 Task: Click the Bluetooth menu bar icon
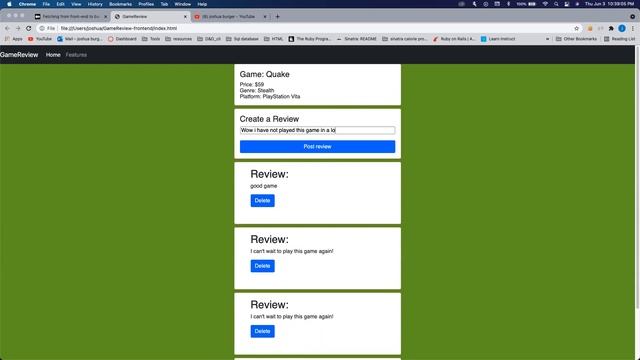pos(508,4)
